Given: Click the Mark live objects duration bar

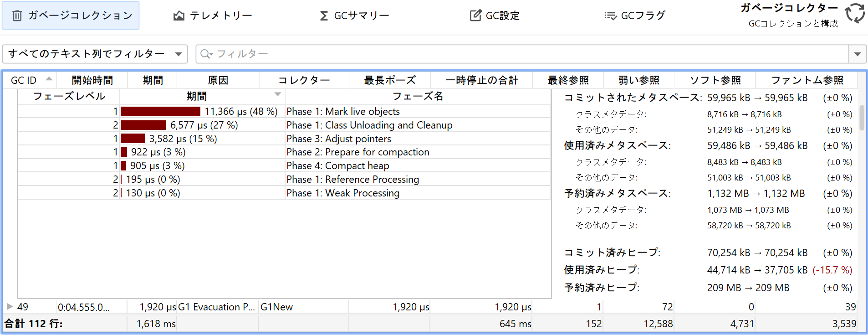Looking at the screenshot, I should click(160, 112).
